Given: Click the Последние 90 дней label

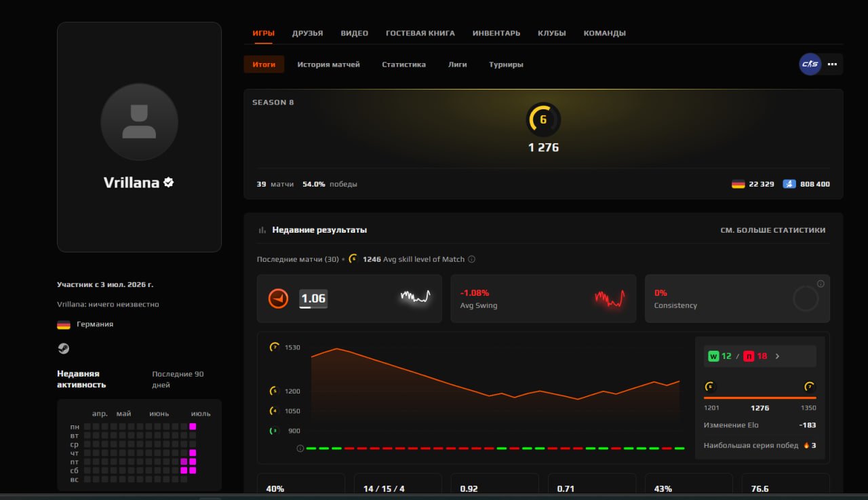Looking at the screenshot, I should coord(178,379).
